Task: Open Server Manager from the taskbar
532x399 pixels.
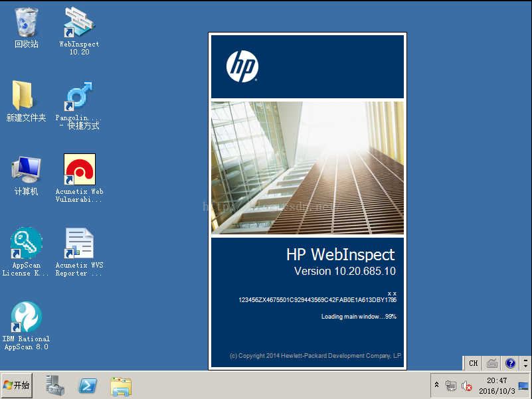Action: [x=54, y=386]
